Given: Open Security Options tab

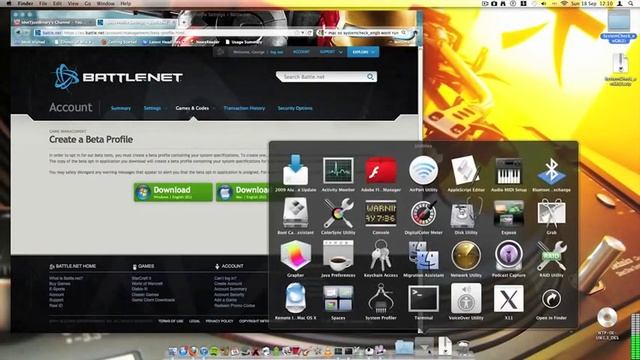Looking at the screenshot, I should pos(295,108).
